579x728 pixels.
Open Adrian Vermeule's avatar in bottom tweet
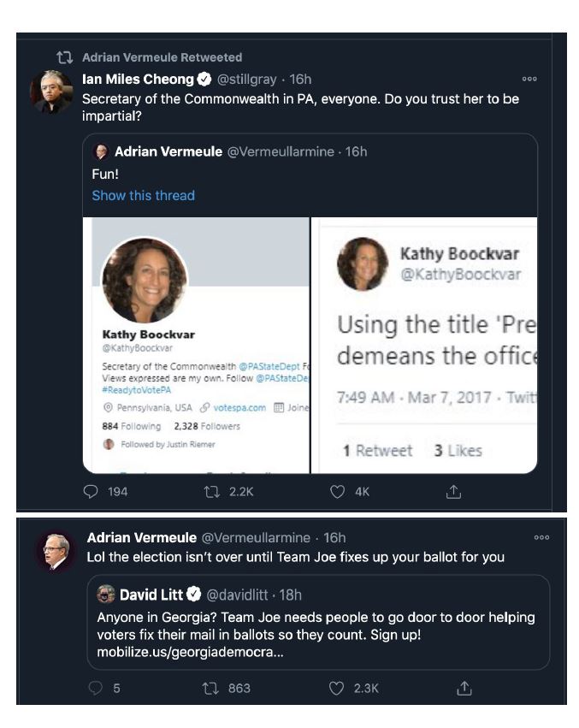(57, 551)
